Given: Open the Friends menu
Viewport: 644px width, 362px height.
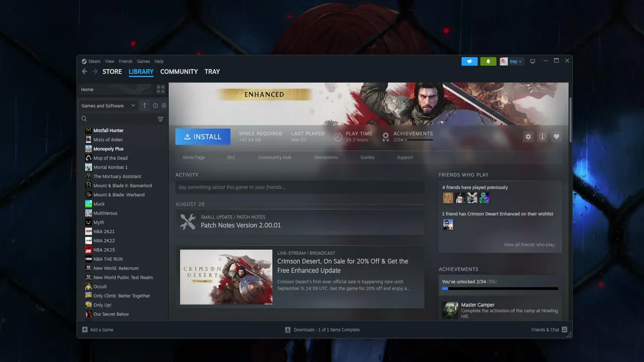Looking at the screenshot, I should 125,61.
